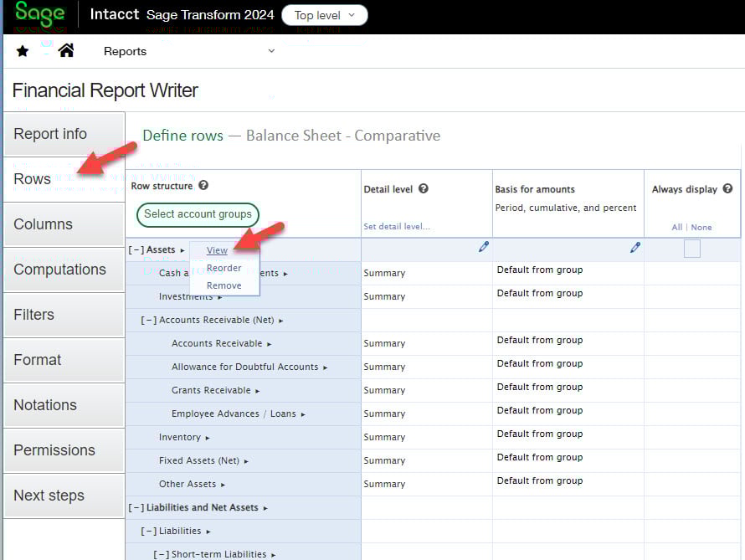Open Row structure help icon
745x560 pixels.
pyautogui.click(x=203, y=186)
